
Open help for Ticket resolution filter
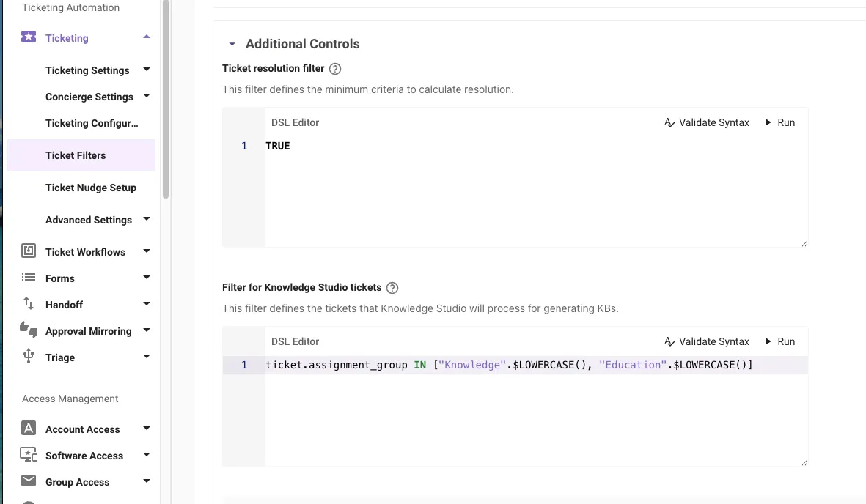335,69
